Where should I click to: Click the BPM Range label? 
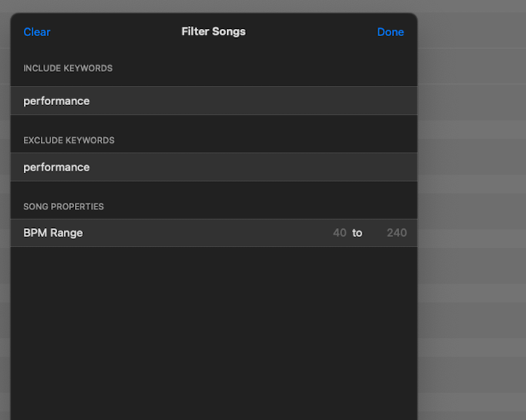click(53, 233)
